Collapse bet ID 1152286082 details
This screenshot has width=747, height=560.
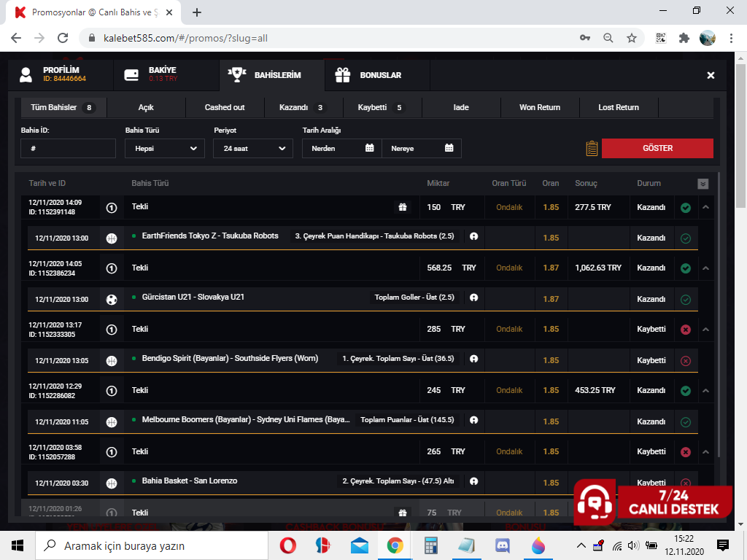click(705, 391)
